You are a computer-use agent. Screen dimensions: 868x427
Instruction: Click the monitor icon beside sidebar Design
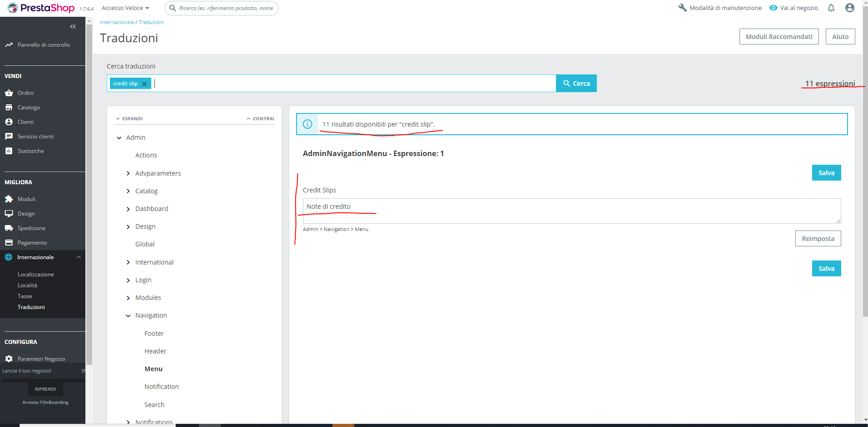point(9,214)
